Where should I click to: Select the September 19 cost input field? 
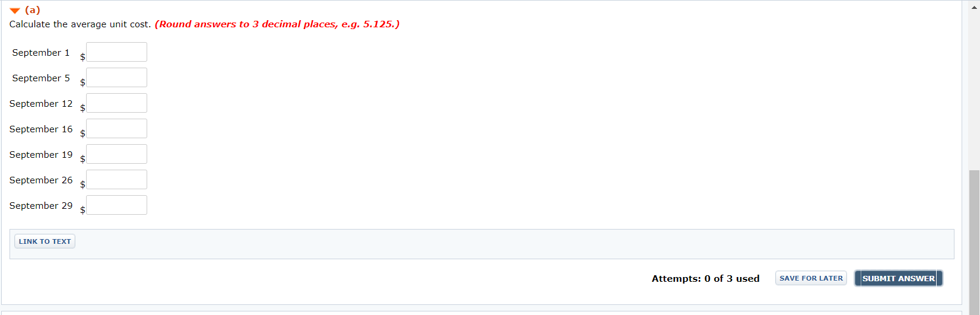(116, 154)
